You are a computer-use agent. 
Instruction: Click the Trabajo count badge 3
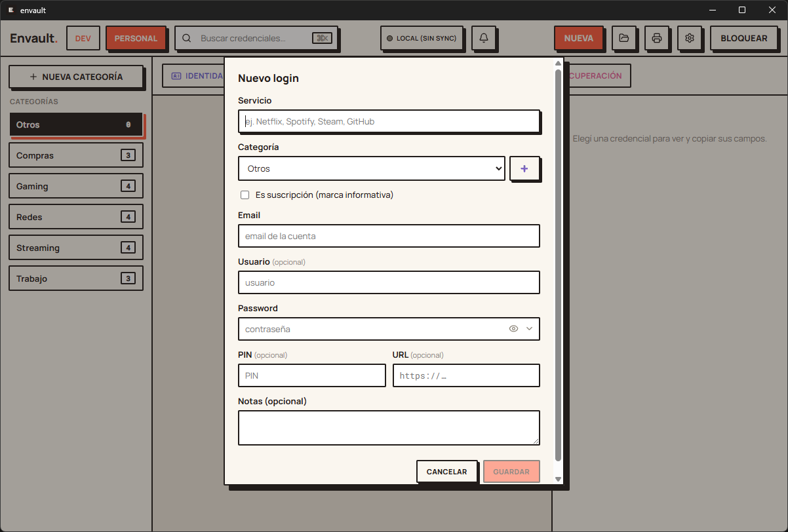click(x=128, y=278)
